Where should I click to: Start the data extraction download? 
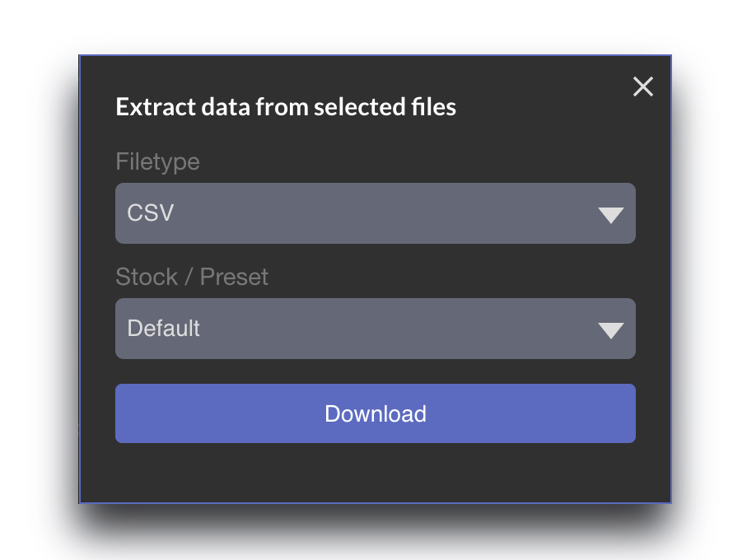pos(376,413)
